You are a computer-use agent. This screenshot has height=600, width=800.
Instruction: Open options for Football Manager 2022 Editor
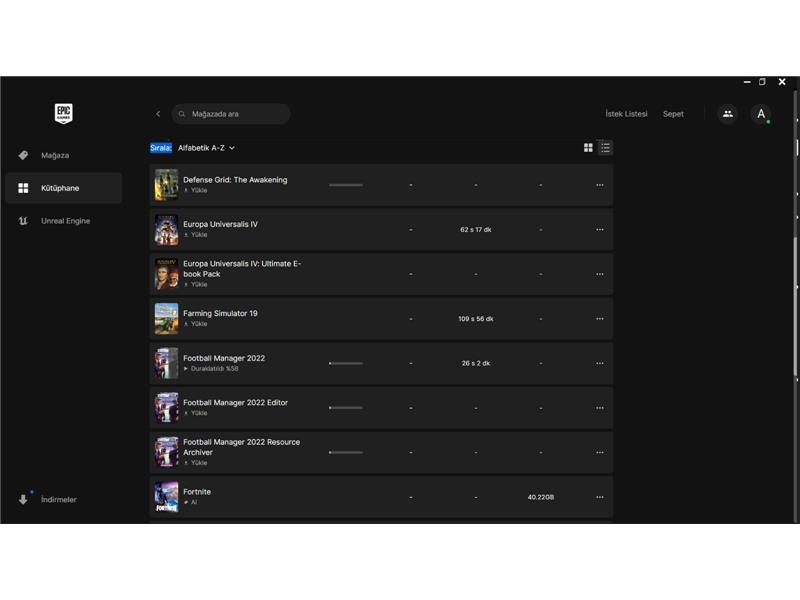click(x=599, y=408)
